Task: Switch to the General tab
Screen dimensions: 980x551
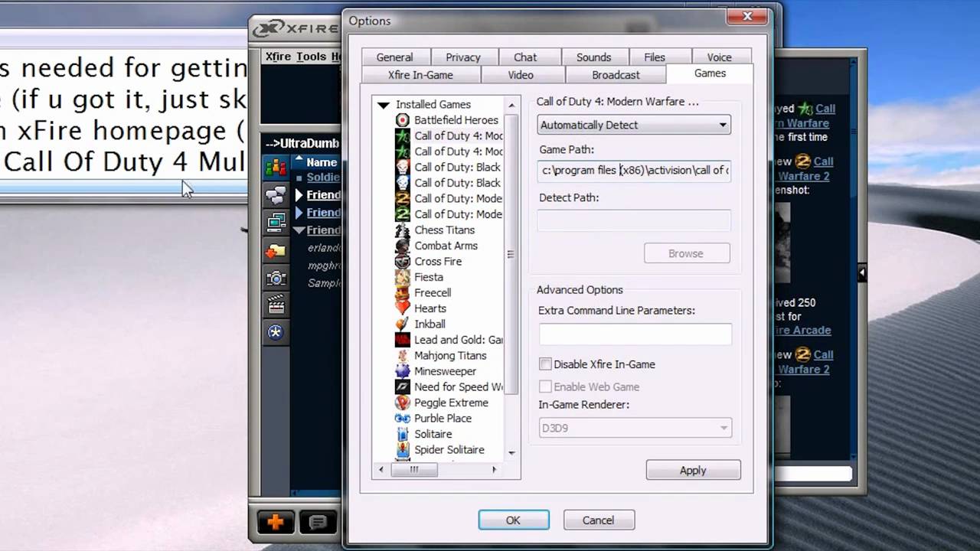Action: pos(394,57)
